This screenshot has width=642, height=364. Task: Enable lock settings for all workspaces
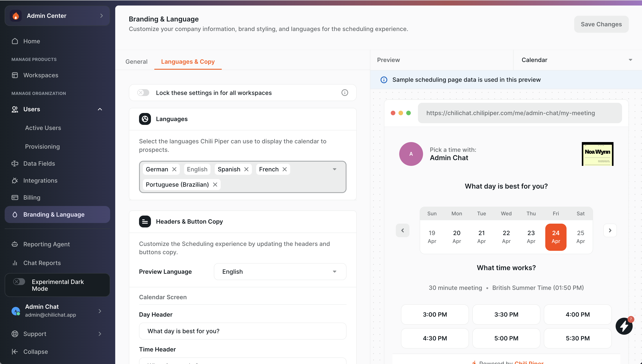point(143,93)
